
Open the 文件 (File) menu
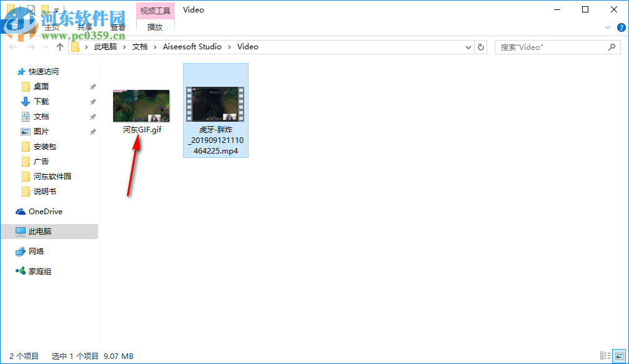19,27
